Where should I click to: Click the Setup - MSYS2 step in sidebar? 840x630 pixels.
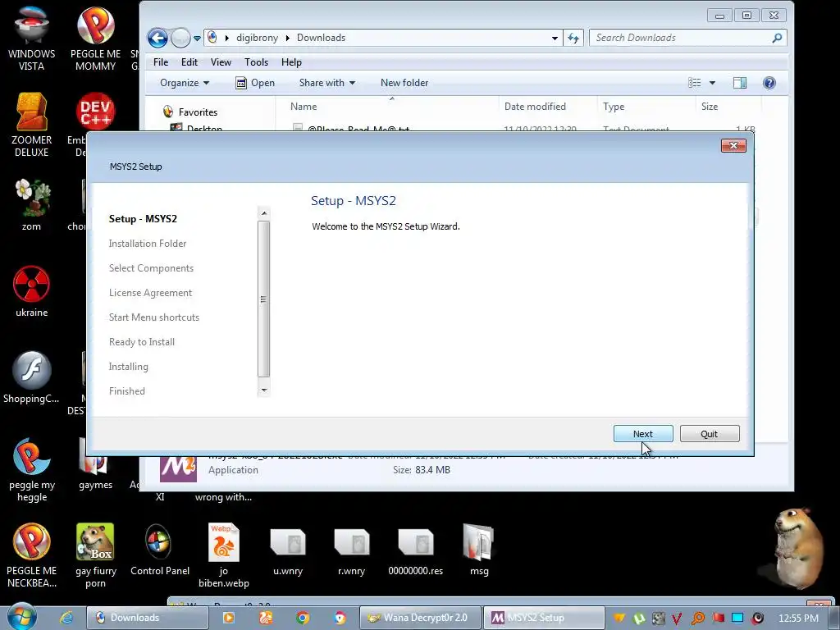pos(143,218)
